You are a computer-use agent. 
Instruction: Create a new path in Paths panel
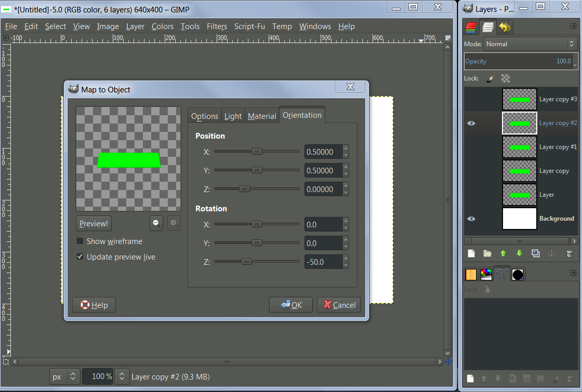point(470,379)
